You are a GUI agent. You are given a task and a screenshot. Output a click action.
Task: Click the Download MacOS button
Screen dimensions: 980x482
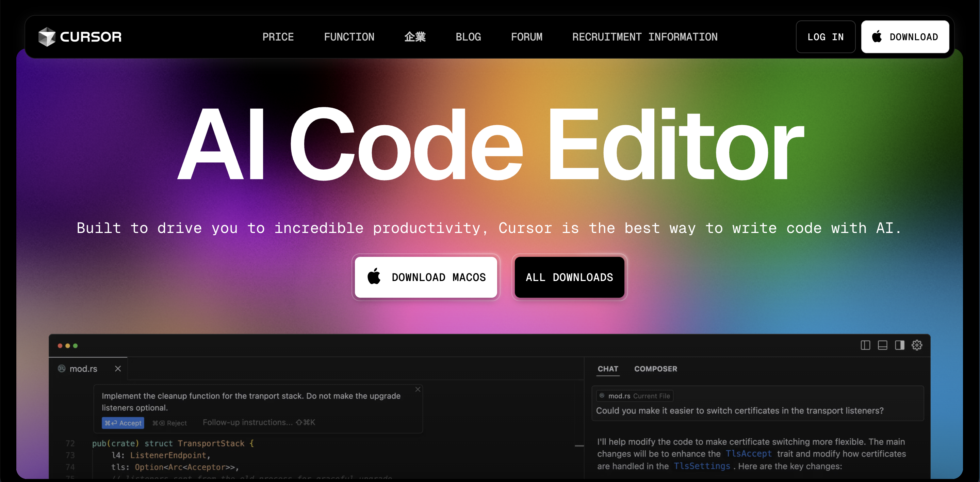[426, 277]
